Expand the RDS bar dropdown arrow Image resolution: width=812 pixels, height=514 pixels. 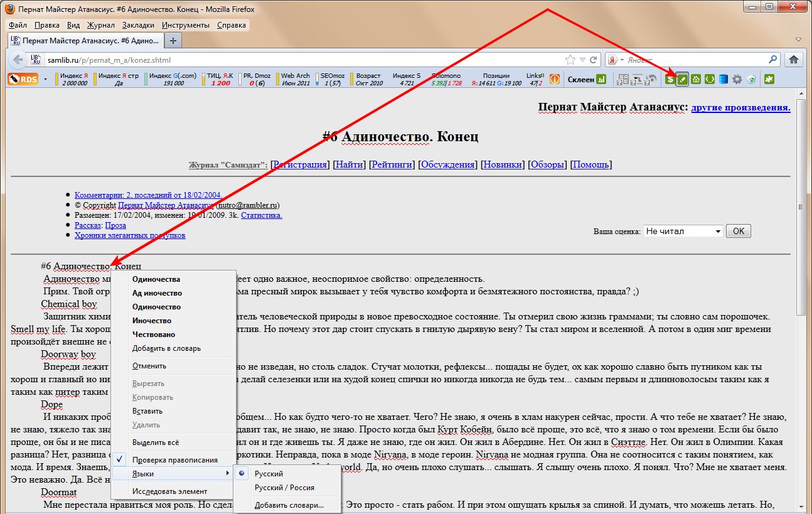45,79
